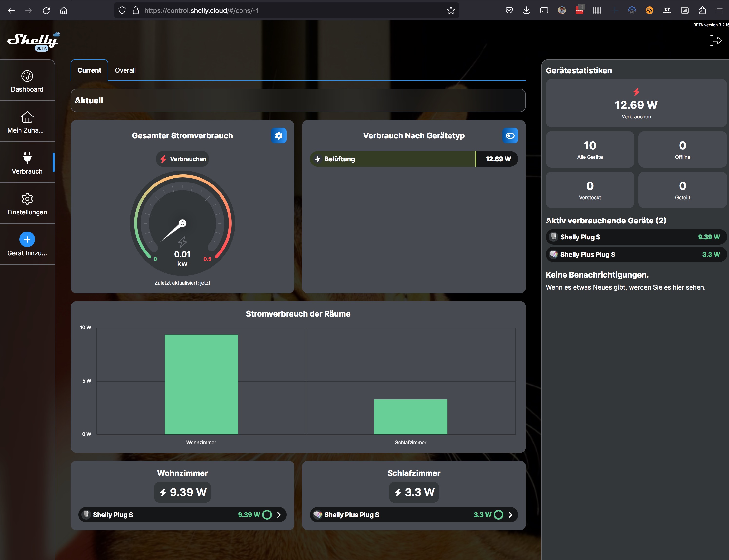Click the blue plus Gerät hinzufügen icon
The width and height of the screenshot is (729, 560).
(x=27, y=239)
